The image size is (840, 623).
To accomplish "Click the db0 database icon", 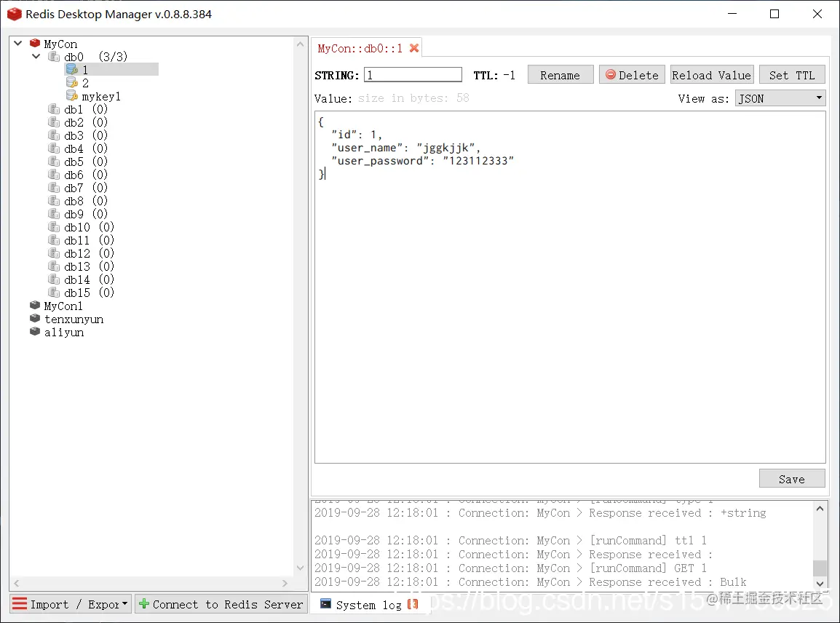I will coord(54,56).
